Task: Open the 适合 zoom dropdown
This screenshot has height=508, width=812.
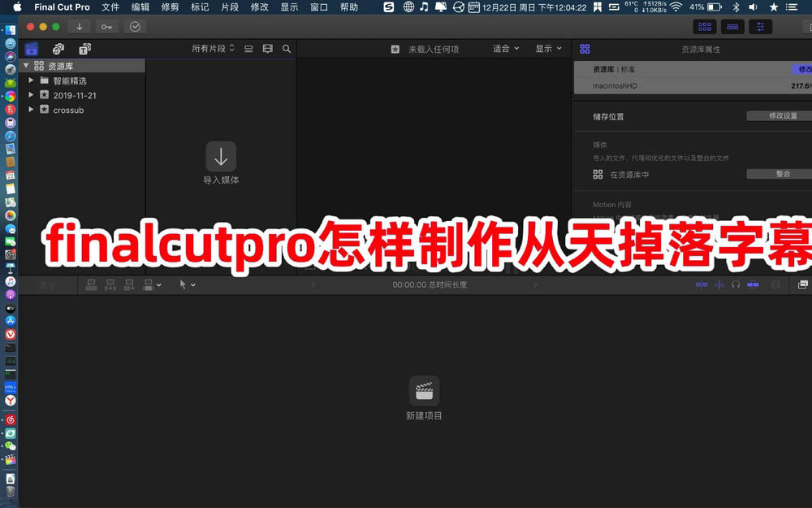Action: [x=505, y=48]
